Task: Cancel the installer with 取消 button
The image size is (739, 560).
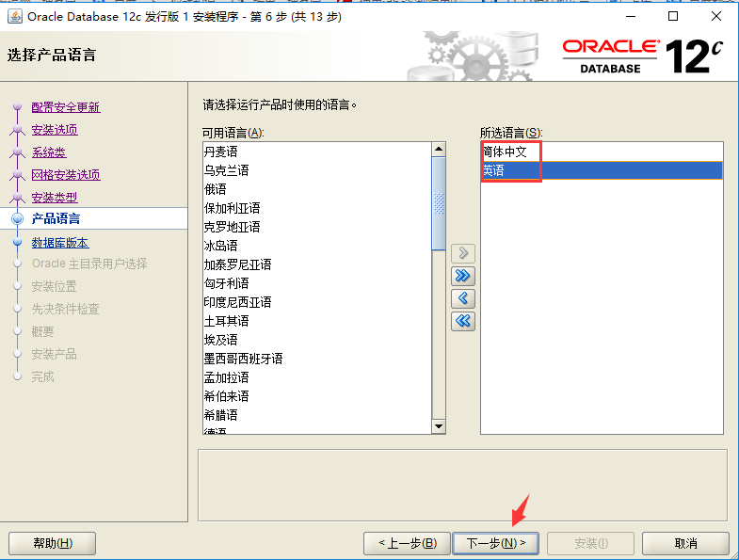Action: (x=685, y=543)
